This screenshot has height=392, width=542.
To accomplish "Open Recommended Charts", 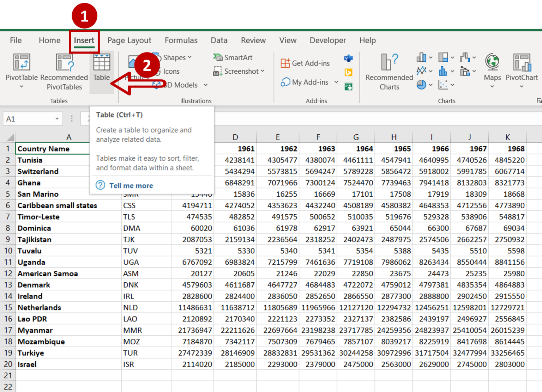I will (389, 72).
